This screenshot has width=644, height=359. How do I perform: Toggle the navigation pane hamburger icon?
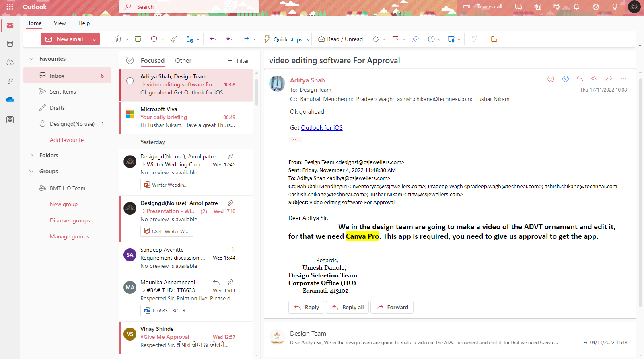[x=33, y=39]
